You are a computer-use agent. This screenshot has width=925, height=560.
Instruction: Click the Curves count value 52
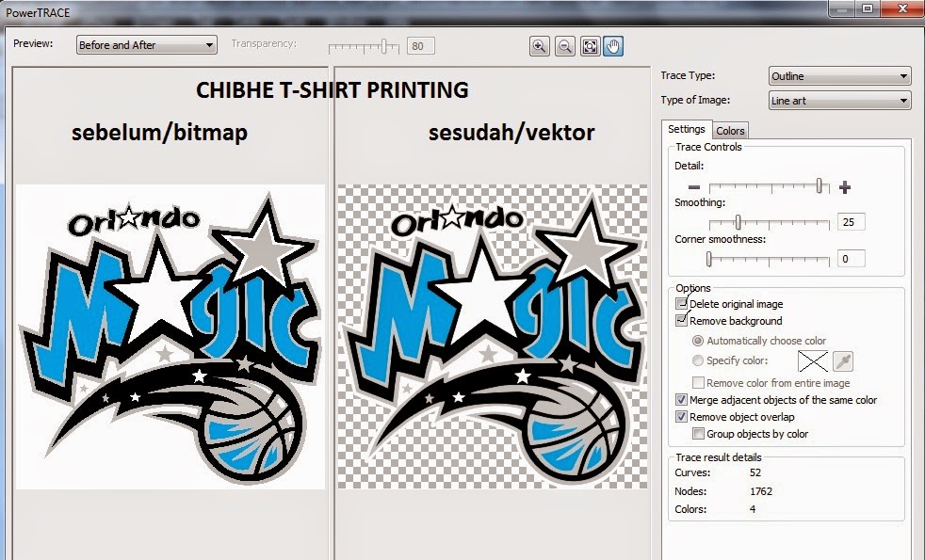755,472
